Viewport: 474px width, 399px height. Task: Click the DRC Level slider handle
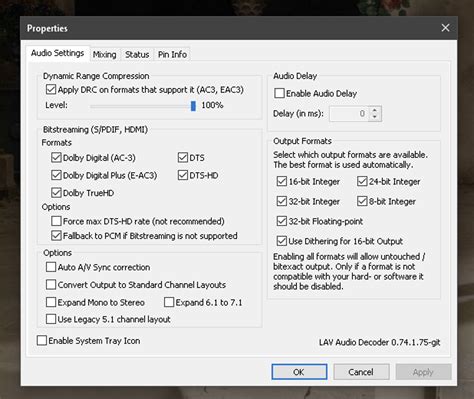[193, 106]
